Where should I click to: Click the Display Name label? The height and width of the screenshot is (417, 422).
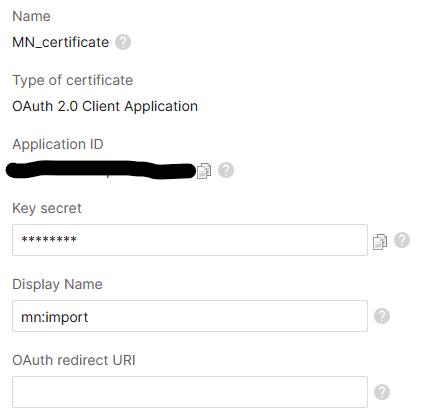coord(57,285)
